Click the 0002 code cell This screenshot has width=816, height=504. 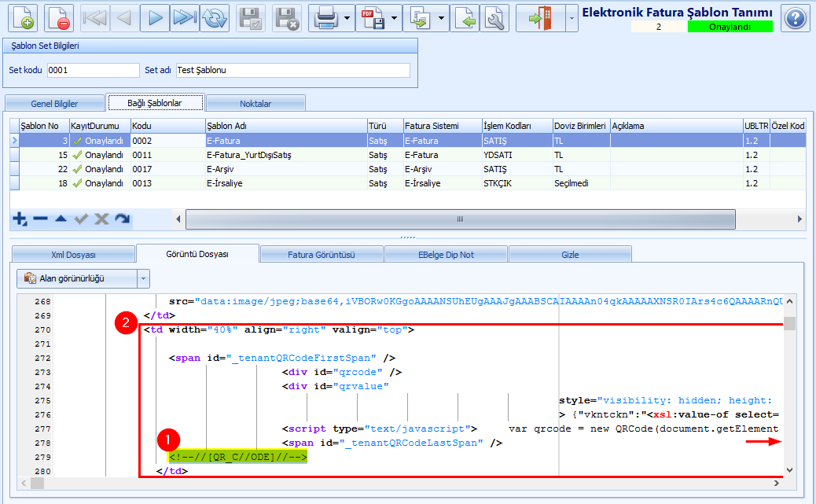click(167, 141)
